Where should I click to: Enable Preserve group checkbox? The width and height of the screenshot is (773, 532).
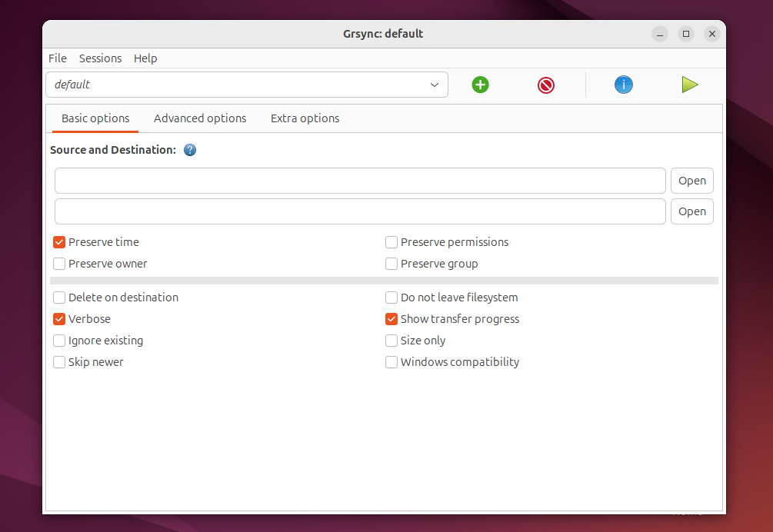(x=391, y=264)
